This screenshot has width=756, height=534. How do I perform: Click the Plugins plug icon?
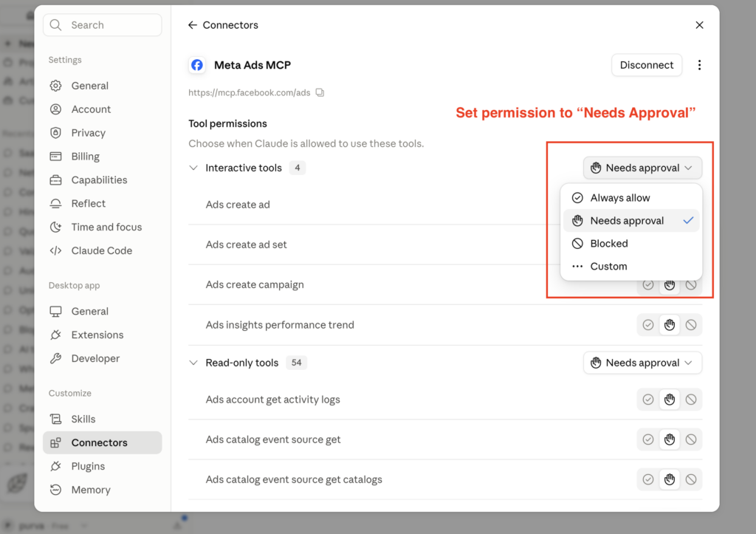click(x=56, y=467)
